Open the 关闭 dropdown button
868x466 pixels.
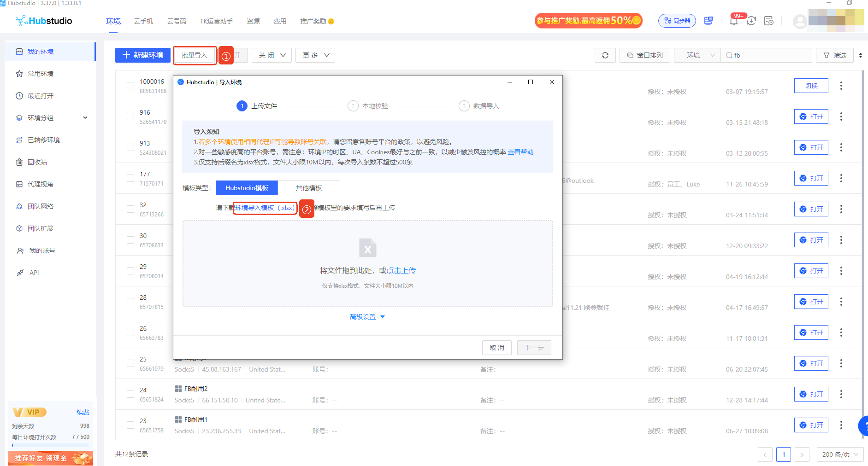click(272, 55)
